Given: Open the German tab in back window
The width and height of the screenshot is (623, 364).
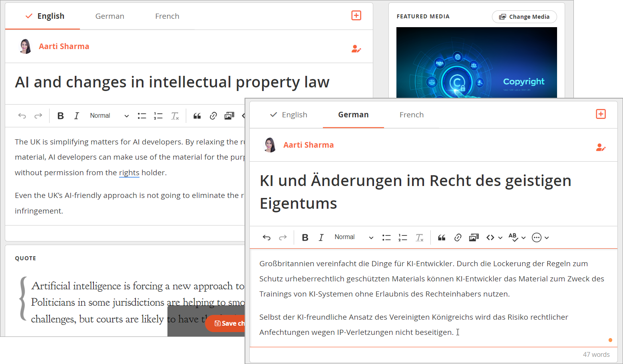Looking at the screenshot, I should point(110,16).
